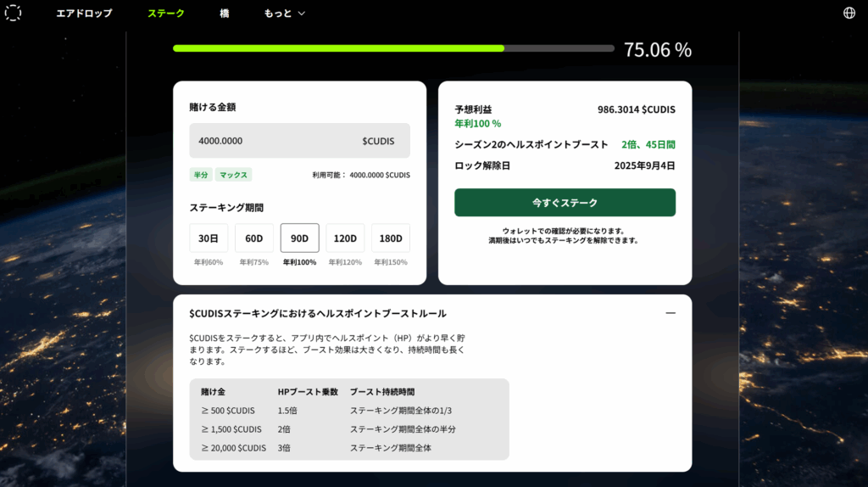Click the 予想利益 label
The width and height of the screenshot is (868, 487).
coord(473,109)
